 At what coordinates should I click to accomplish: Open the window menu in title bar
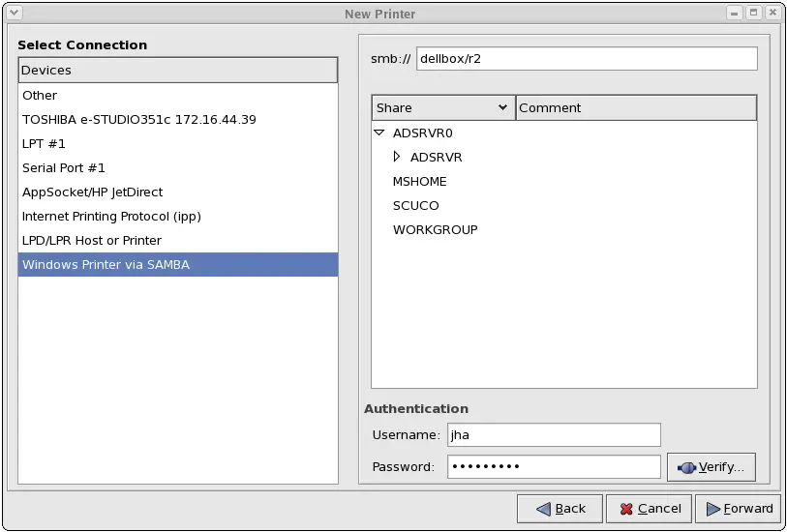tap(15, 13)
